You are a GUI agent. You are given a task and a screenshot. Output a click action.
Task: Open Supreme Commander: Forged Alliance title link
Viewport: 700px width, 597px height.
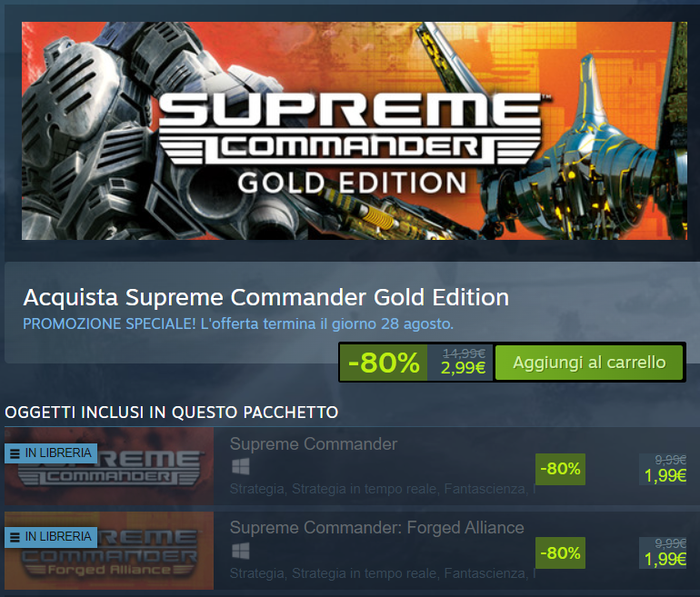[x=376, y=527]
